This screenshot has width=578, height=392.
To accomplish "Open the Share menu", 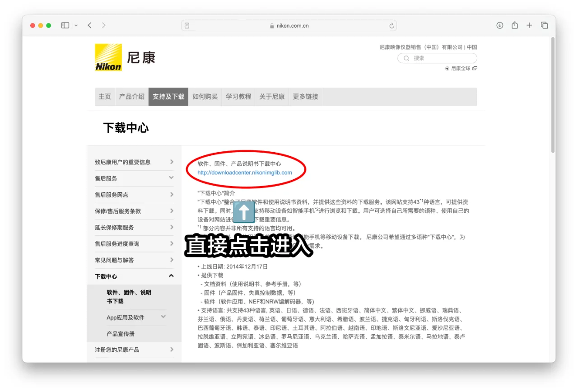I will 514,25.
